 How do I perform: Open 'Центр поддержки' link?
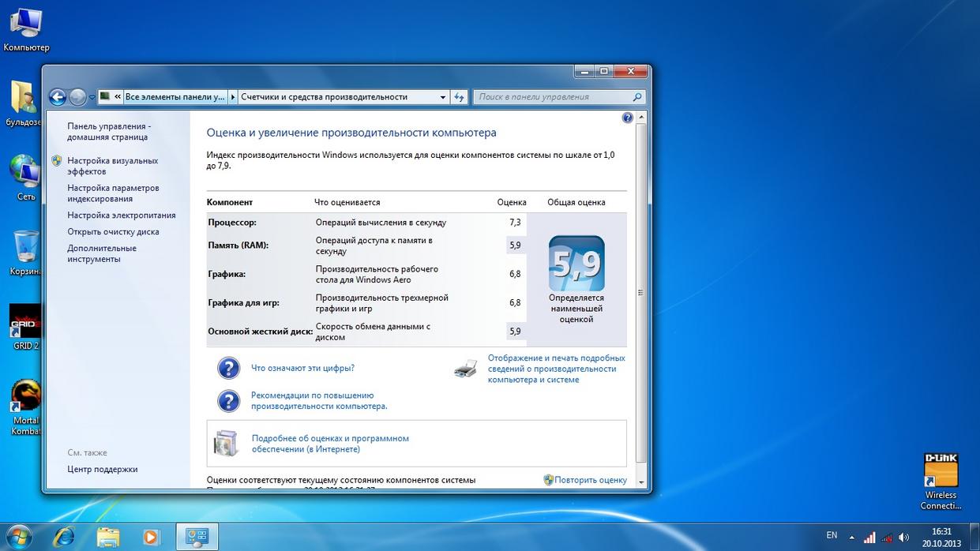coord(103,470)
